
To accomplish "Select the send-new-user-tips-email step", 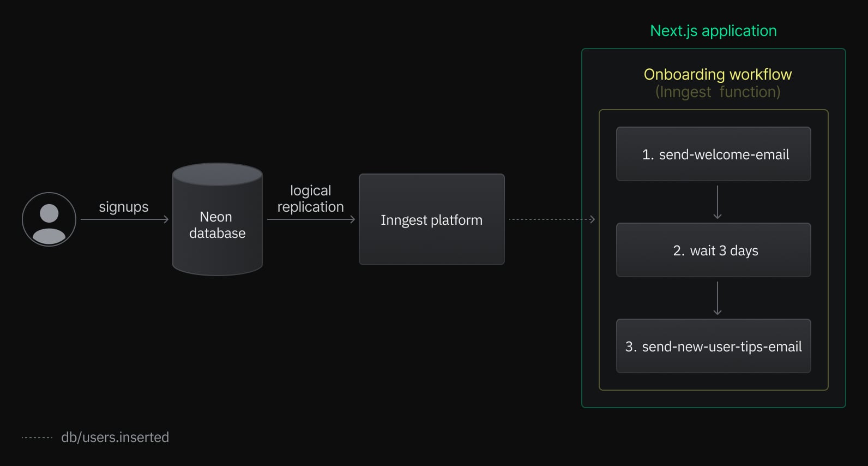I will (713, 346).
